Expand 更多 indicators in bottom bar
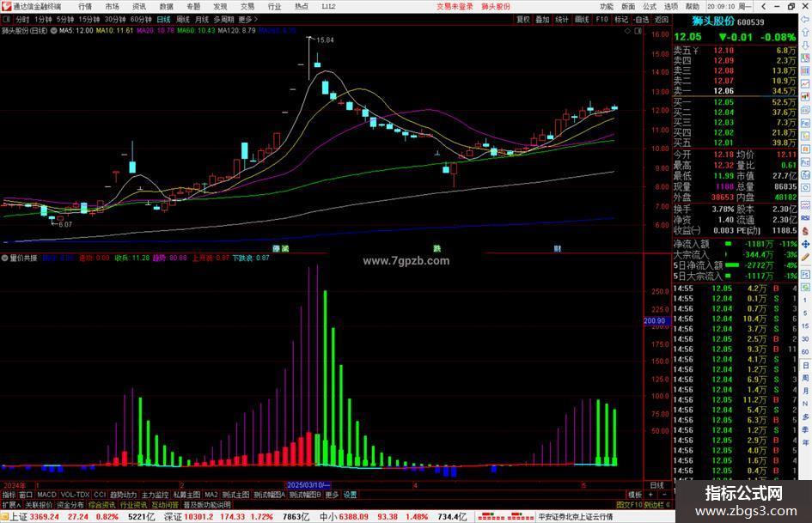 pos(332,495)
